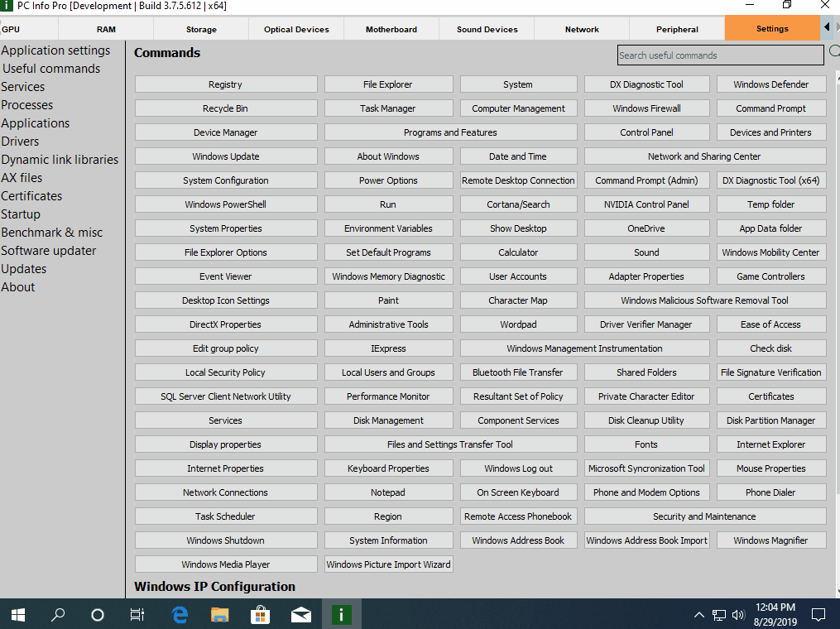Launch Cortana from the taskbar circle
Viewport: 840px width, 629px height.
98,615
